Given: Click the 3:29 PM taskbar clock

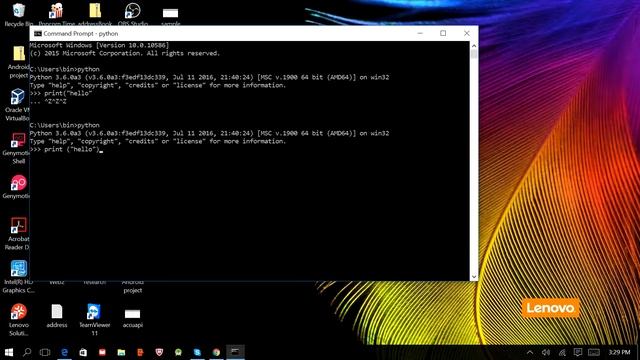Looking at the screenshot, I should pos(619,352).
